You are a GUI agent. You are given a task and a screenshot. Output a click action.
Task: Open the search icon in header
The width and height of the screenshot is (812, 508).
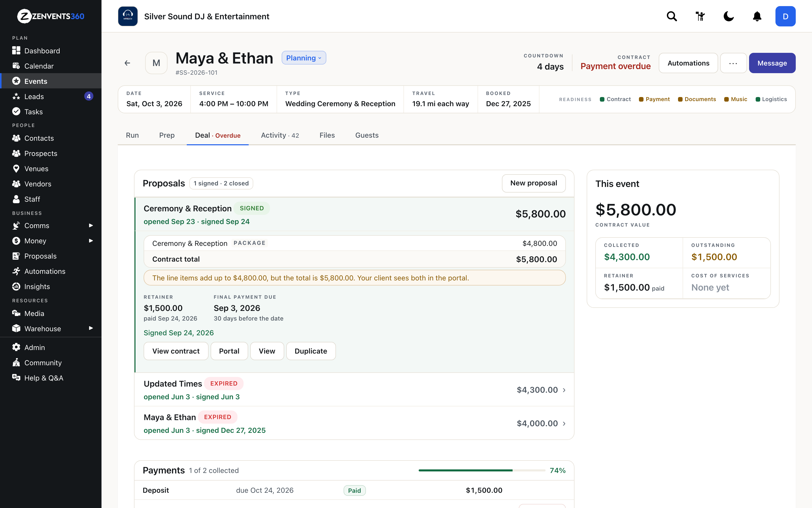[672, 16]
